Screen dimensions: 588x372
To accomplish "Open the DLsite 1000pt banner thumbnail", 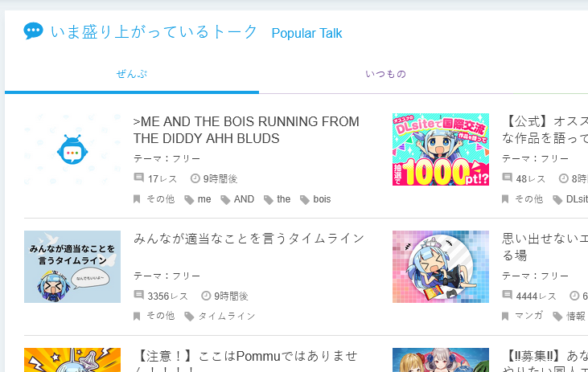I will [440, 149].
